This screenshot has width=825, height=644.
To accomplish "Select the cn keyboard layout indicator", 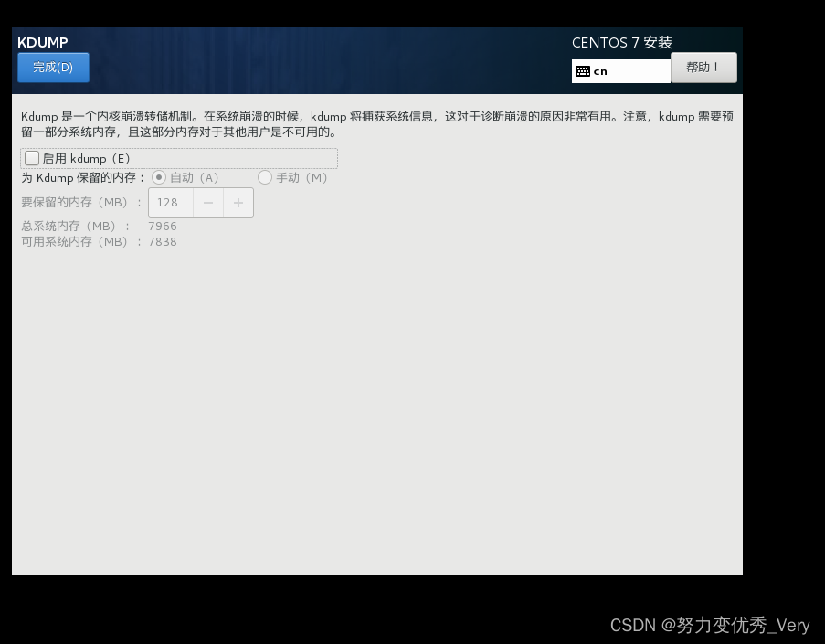I will (621, 71).
